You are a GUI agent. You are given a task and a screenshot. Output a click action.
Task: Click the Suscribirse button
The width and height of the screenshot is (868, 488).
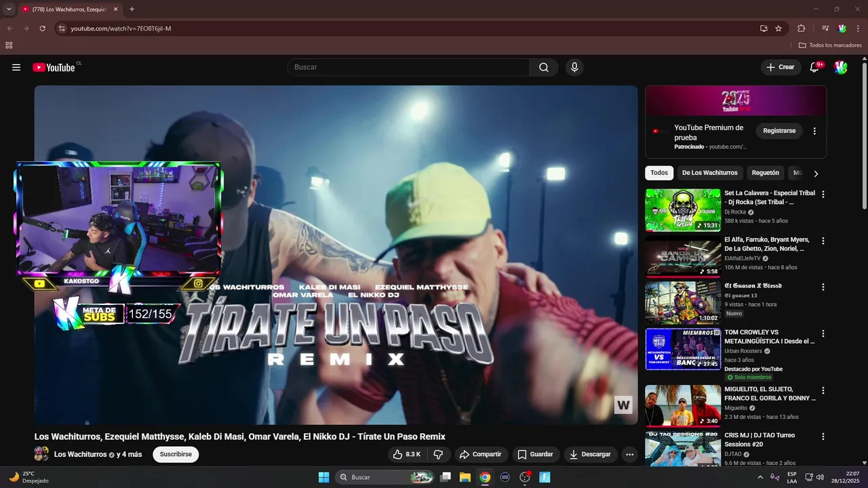point(176,454)
